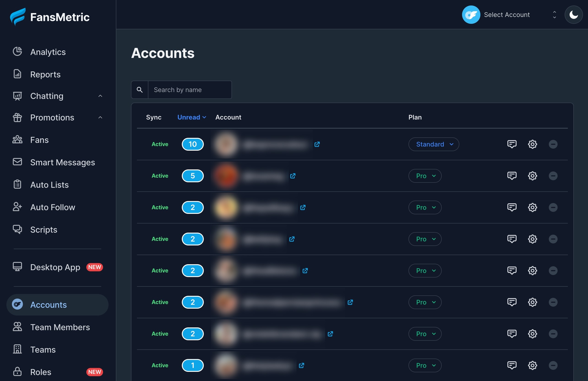This screenshot has width=588, height=381.
Task: Open external link for the 1-unread account
Action: pyautogui.click(x=301, y=365)
